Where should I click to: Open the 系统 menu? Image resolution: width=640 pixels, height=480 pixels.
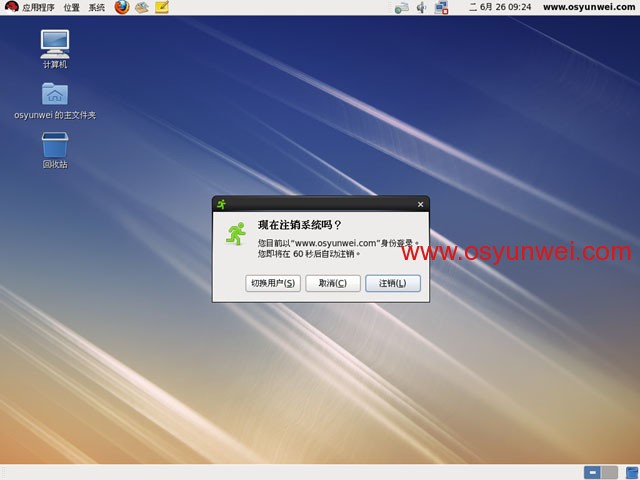[97, 7]
